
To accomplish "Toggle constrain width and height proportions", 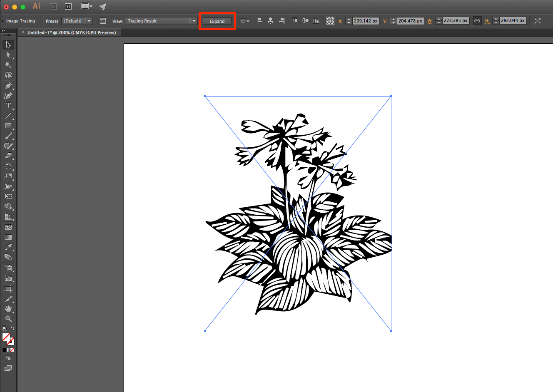I will [x=477, y=21].
